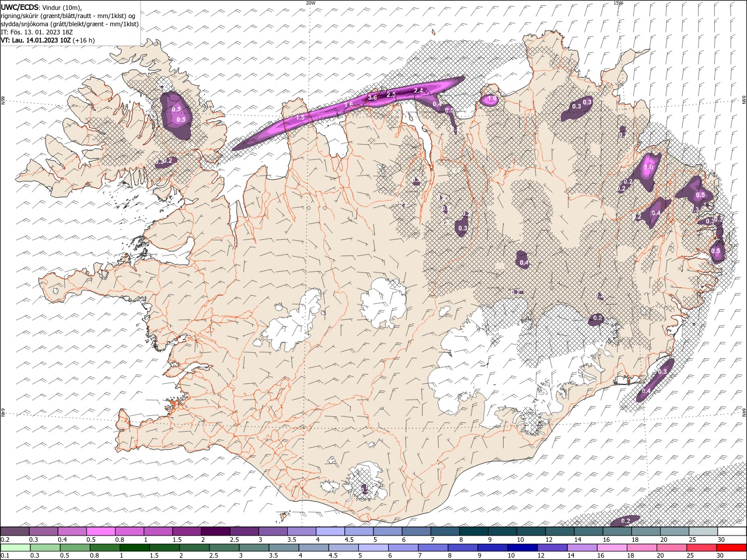Click the '2.4' snowfall value on the map

pos(418,90)
